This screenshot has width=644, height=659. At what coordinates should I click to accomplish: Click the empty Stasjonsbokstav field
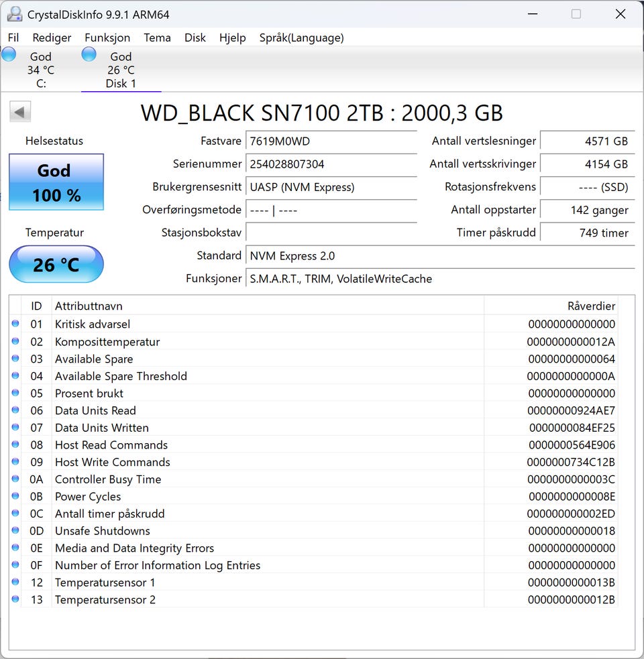tap(331, 233)
